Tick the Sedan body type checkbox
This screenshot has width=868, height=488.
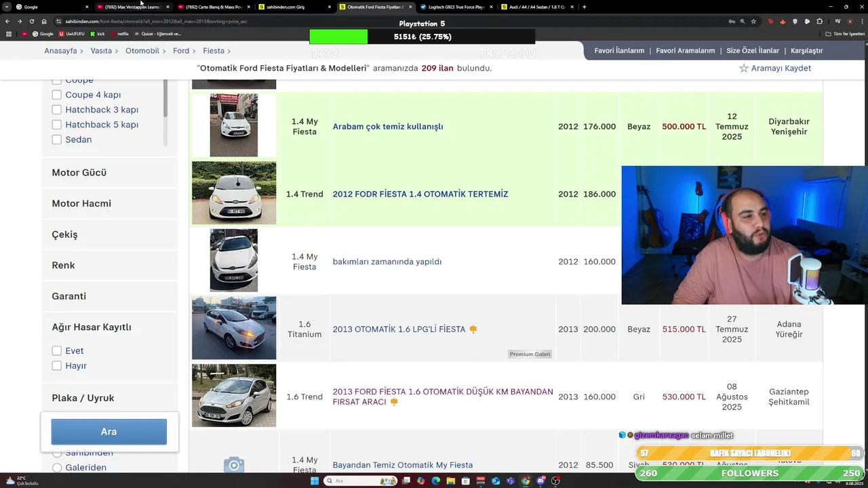(x=57, y=140)
